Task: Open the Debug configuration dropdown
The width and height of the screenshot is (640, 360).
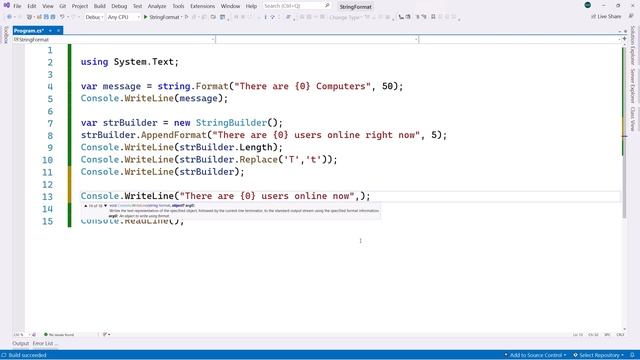Action: click(x=94, y=17)
